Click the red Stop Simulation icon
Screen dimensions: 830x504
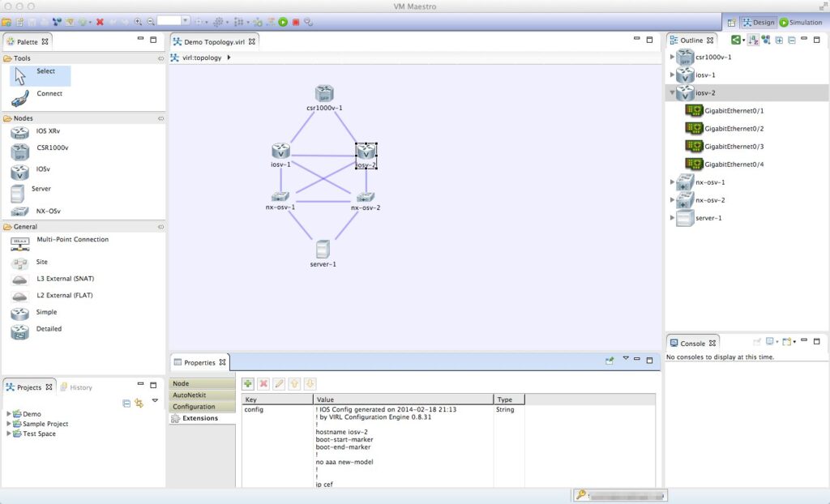coord(296,22)
